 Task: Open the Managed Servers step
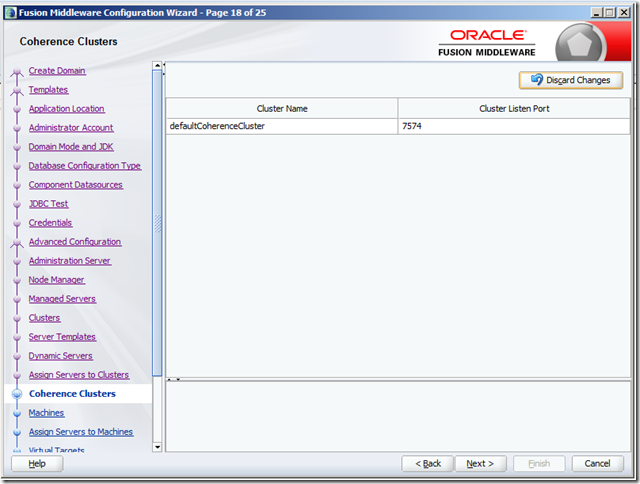point(62,299)
